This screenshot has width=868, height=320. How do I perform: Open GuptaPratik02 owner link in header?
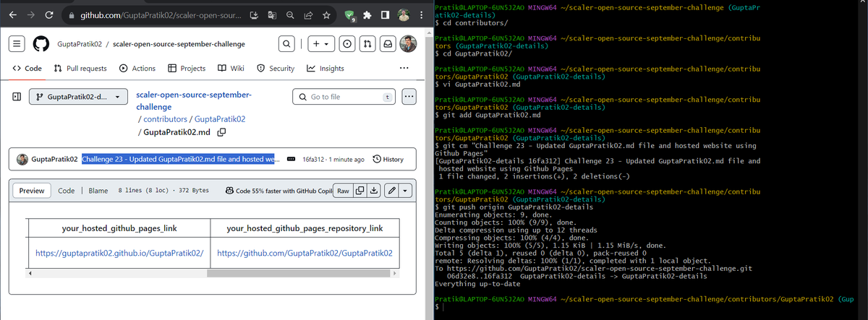click(x=80, y=44)
